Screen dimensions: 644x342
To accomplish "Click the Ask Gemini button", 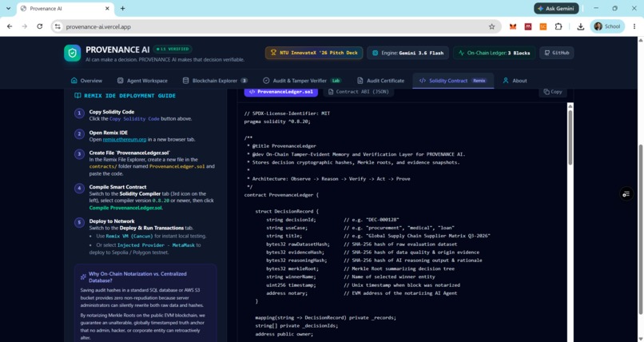I will click(556, 8).
